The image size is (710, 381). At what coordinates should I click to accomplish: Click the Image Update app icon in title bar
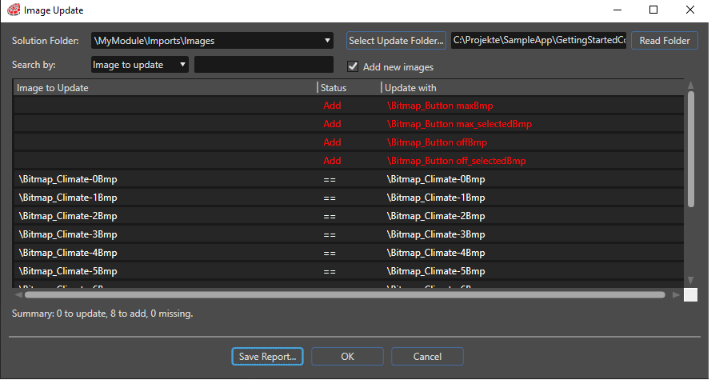pos(14,10)
